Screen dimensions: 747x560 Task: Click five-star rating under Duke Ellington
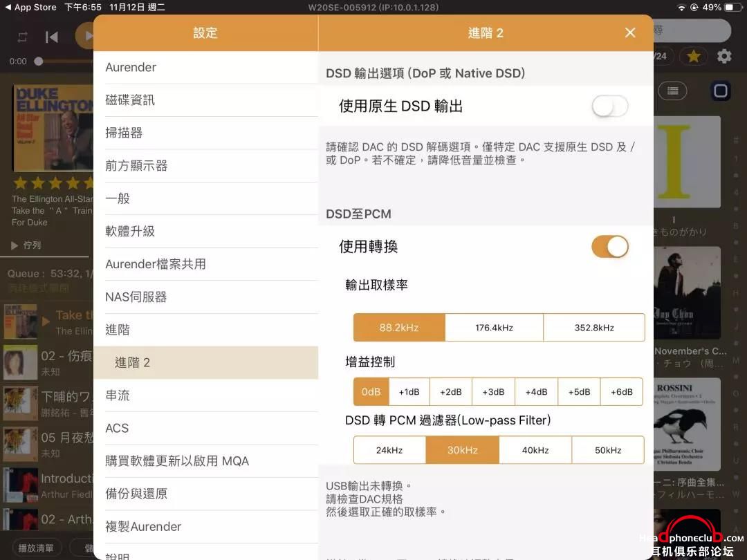click(53, 183)
